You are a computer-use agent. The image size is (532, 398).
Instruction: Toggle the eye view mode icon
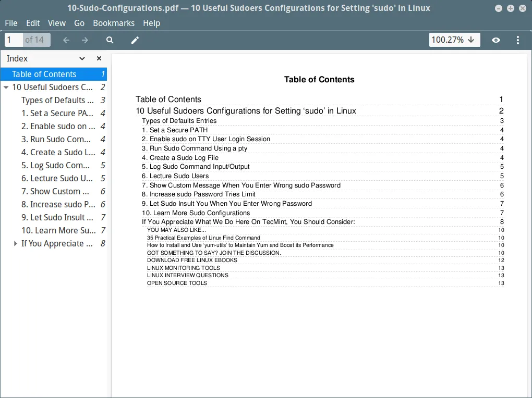(x=496, y=40)
